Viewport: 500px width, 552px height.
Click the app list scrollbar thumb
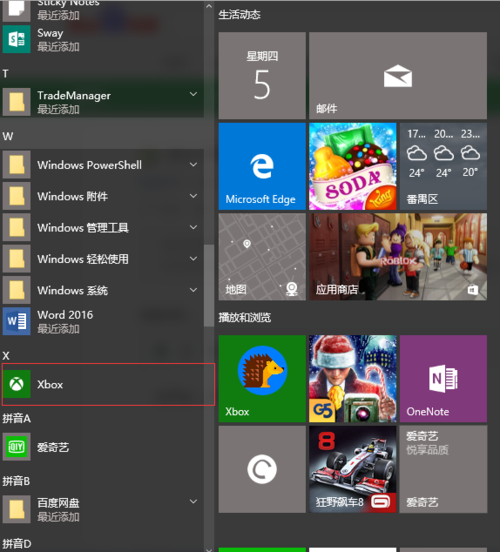pyautogui.click(x=209, y=286)
